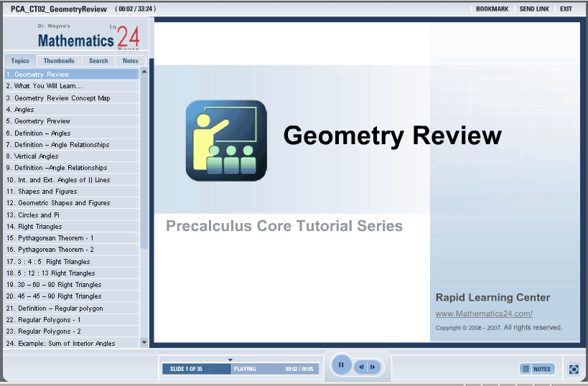Select topic 15. Pythagorean Theorem - 1

(72, 238)
